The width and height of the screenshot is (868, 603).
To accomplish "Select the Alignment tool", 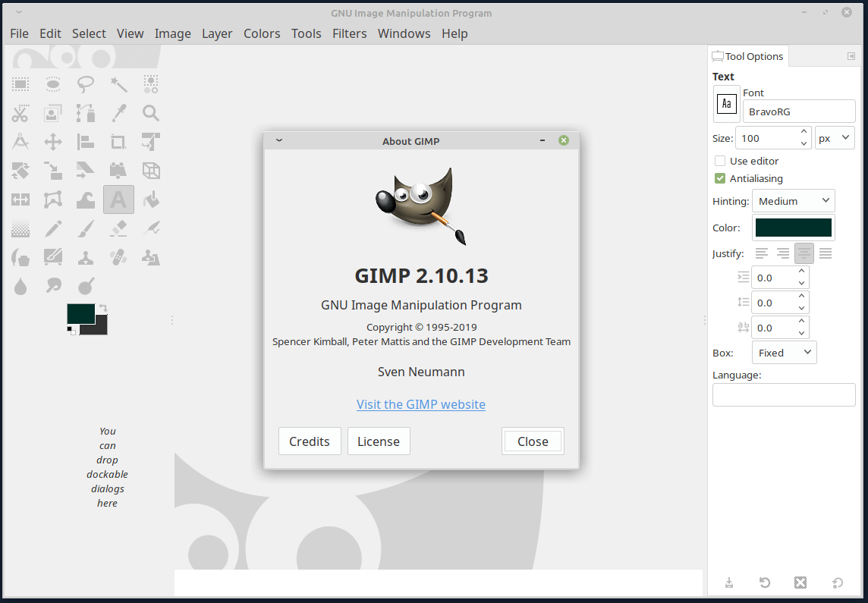I will [x=86, y=142].
